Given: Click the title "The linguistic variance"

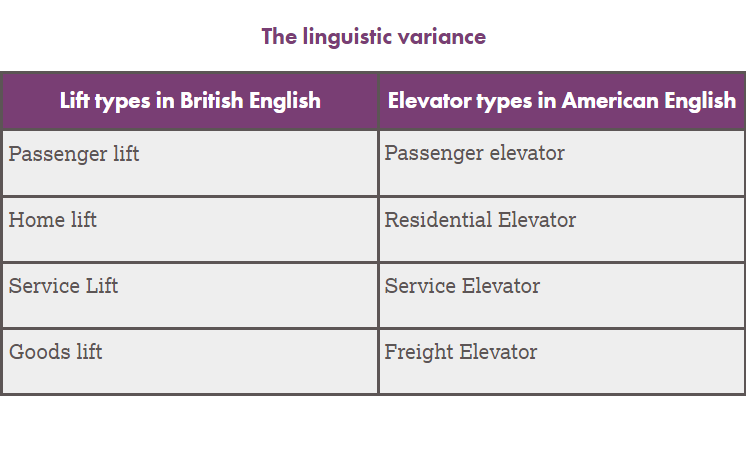Looking at the screenshot, I should 373,37.
